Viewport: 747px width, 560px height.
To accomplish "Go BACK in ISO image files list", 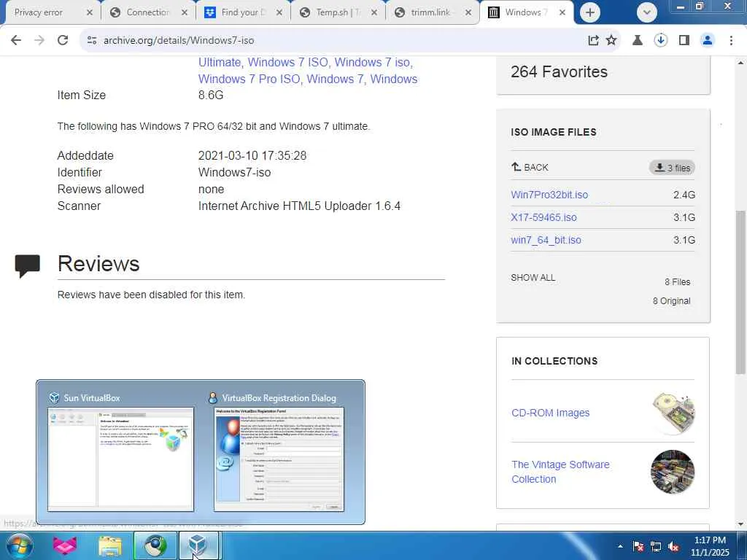I will 530,167.
